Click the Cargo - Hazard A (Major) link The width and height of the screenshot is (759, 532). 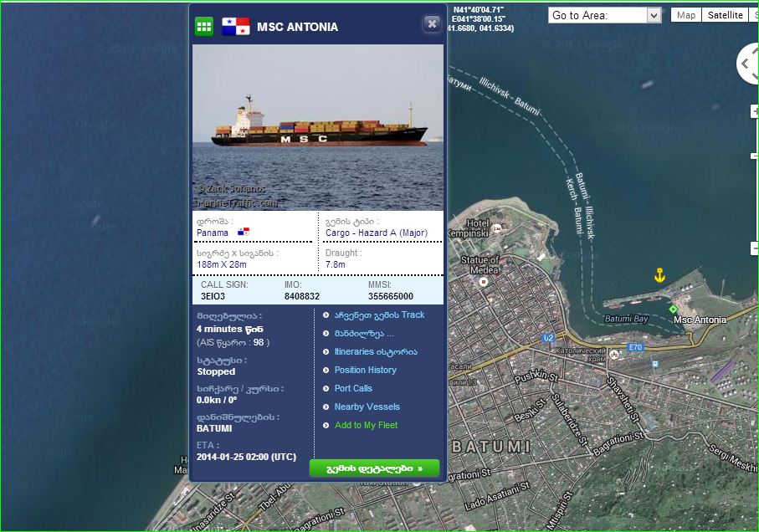(376, 233)
